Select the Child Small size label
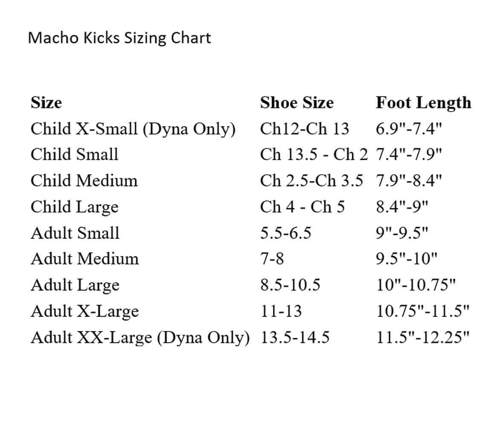Image resolution: width=504 pixels, height=426 pixels. 75,155
